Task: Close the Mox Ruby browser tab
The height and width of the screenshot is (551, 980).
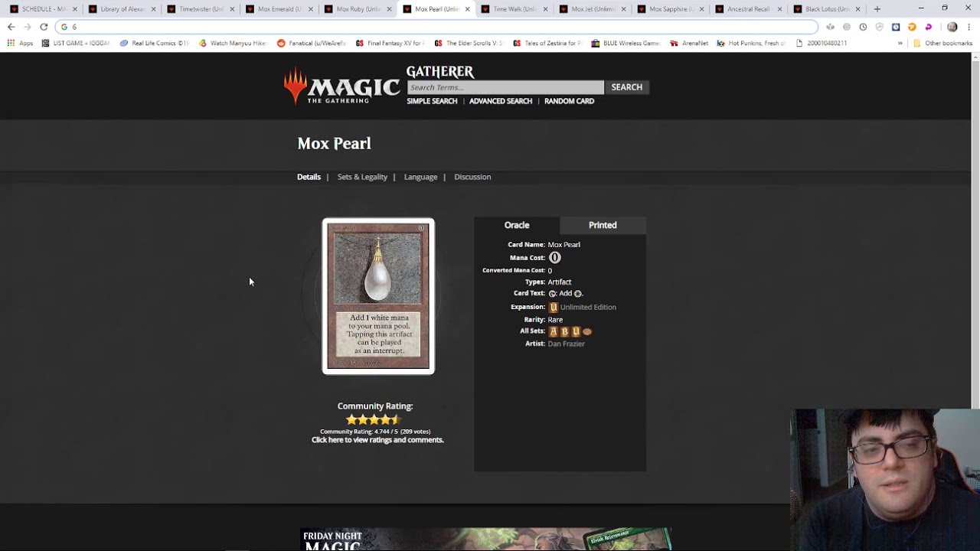Action: click(389, 9)
